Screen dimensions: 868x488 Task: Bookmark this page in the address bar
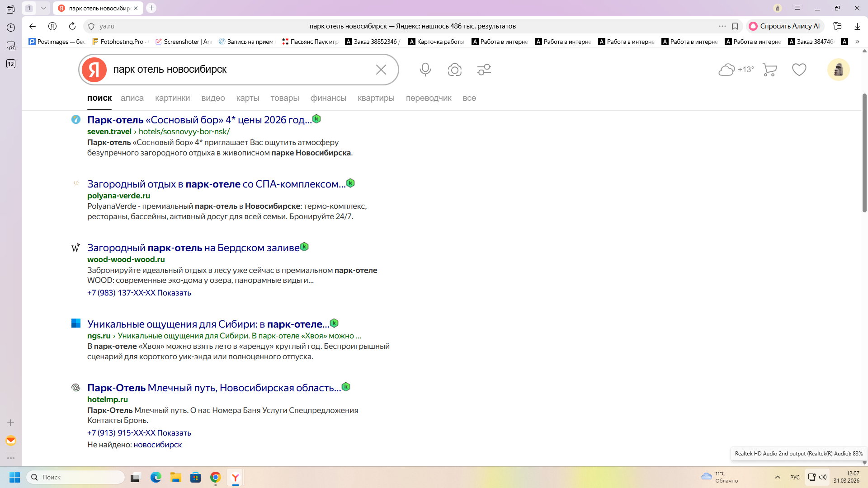(735, 26)
